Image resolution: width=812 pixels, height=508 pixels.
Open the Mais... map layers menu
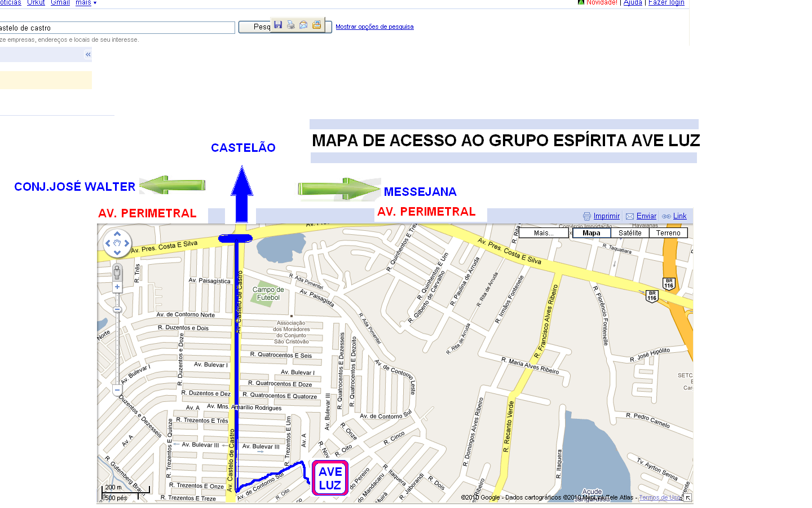(x=544, y=233)
